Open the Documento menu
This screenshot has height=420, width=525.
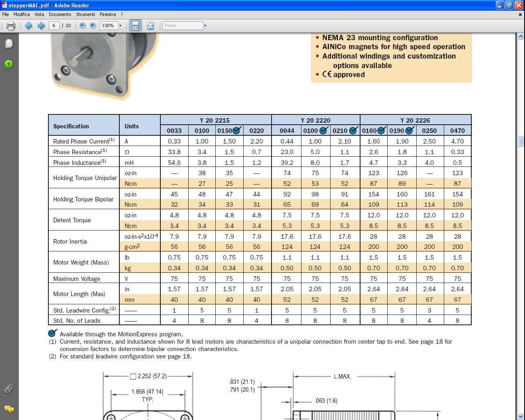[x=60, y=14]
